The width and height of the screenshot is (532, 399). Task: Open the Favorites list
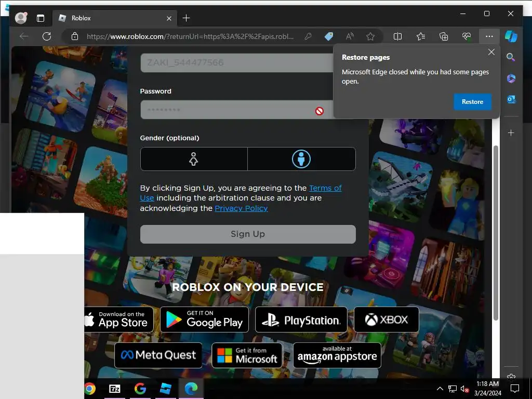pyautogui.click(x=421, y=36)
